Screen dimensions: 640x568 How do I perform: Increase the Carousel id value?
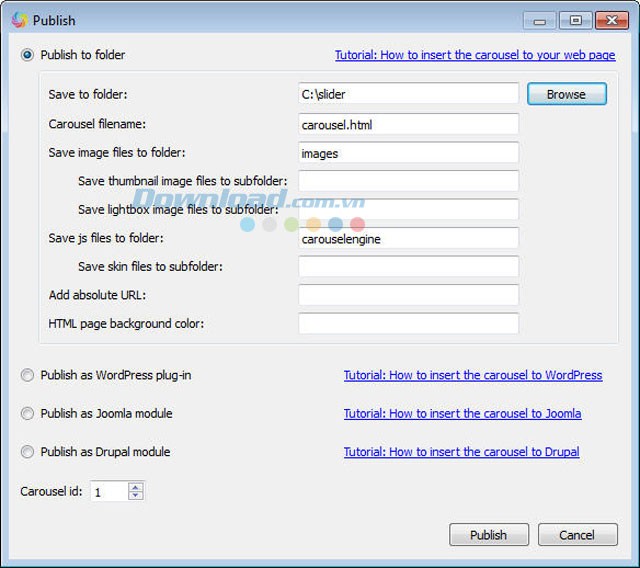pyautogui.click(x=136, y=487)
